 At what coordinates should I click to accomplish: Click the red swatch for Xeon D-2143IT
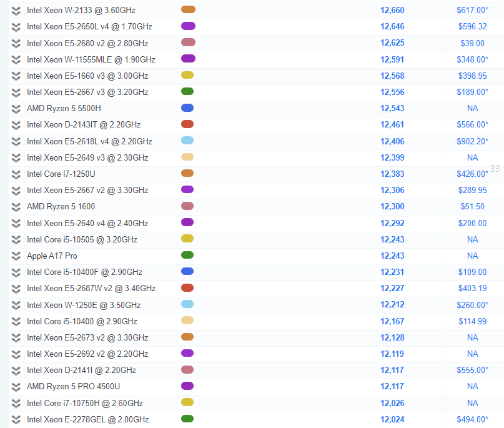[187, 124]
